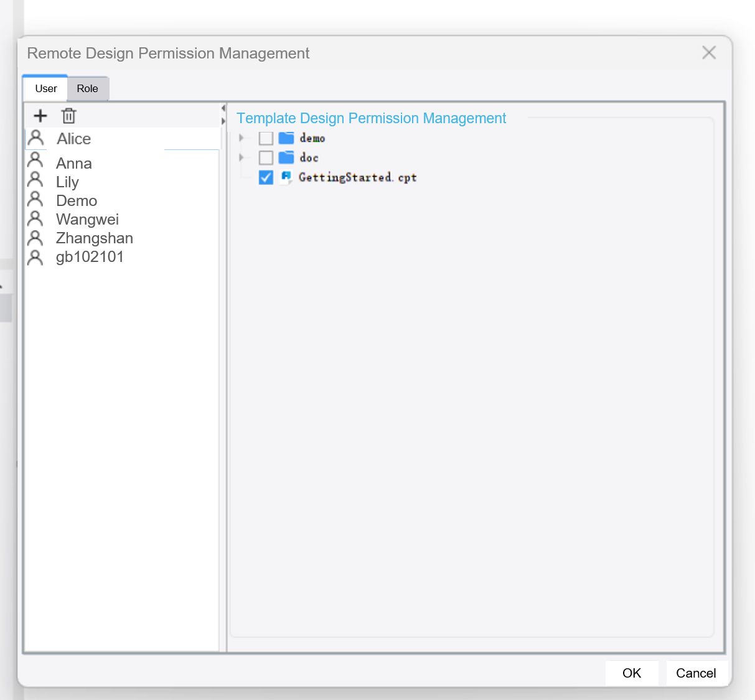Click the Cancel button
The width and height of the screenshot is (755, 700).
pos(696,673)
